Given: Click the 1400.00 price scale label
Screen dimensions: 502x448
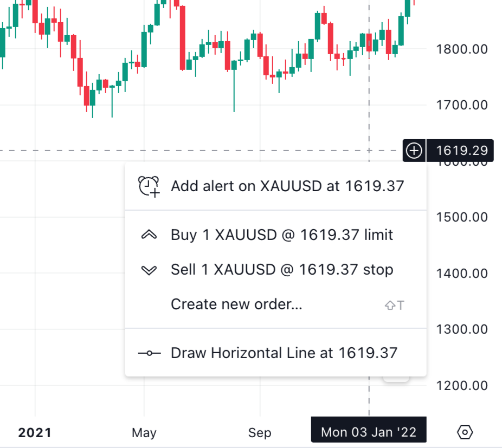Looking at the screenshot, I should tap(462, 273).
